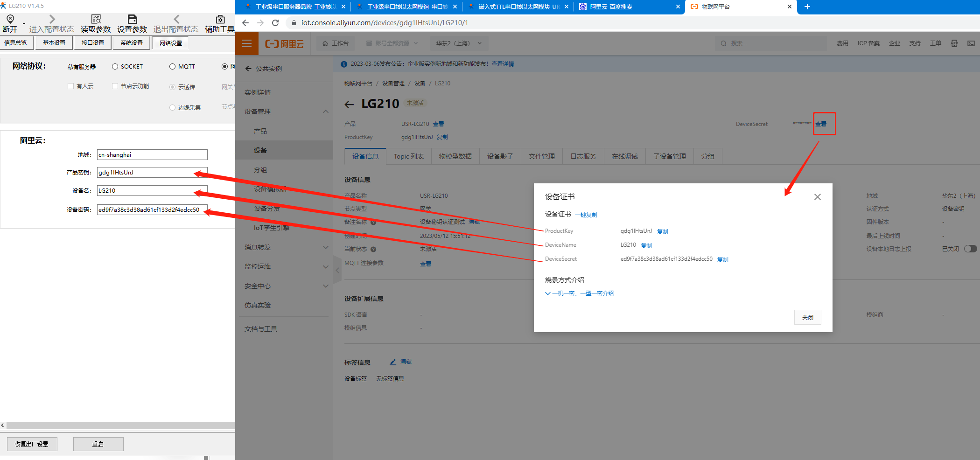
Task: Select MQTT radio button
Action: point(172,67)
